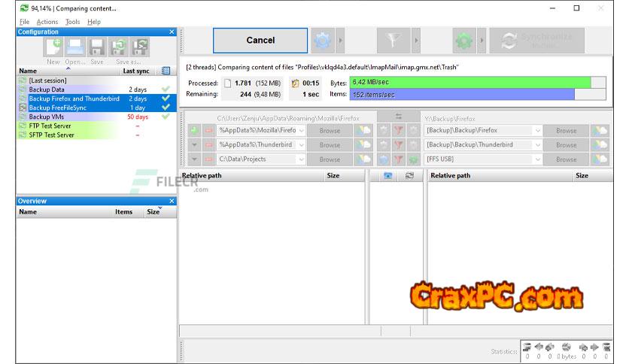Open local sync settings for C:\Data\Projects pair
The image size is (629, 364).
413,159
